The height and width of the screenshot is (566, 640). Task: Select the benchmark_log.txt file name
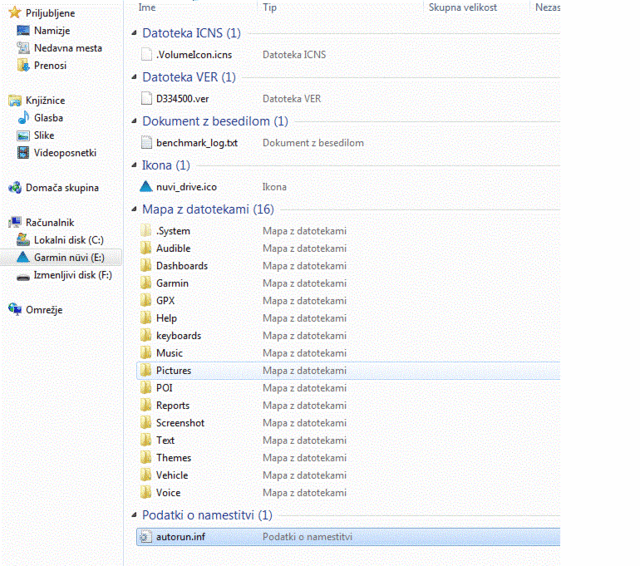coord(197,143)
